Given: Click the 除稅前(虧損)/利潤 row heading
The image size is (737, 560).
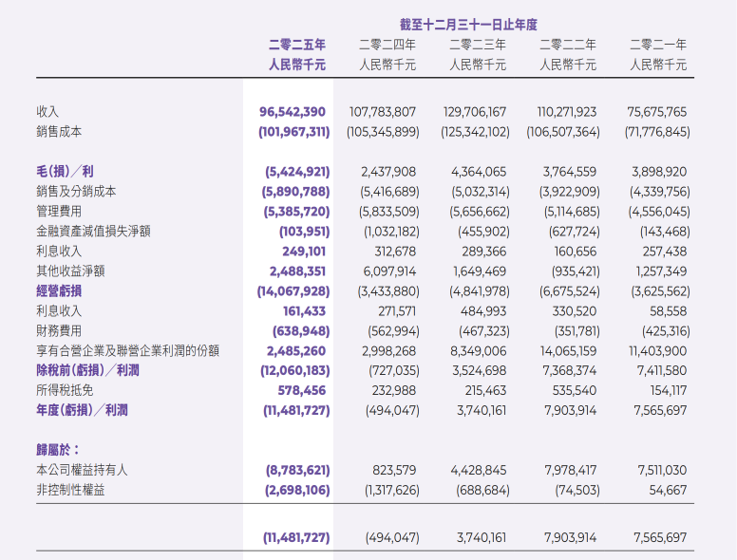Looking at the screenshot, I should click(x=88, y=371).
